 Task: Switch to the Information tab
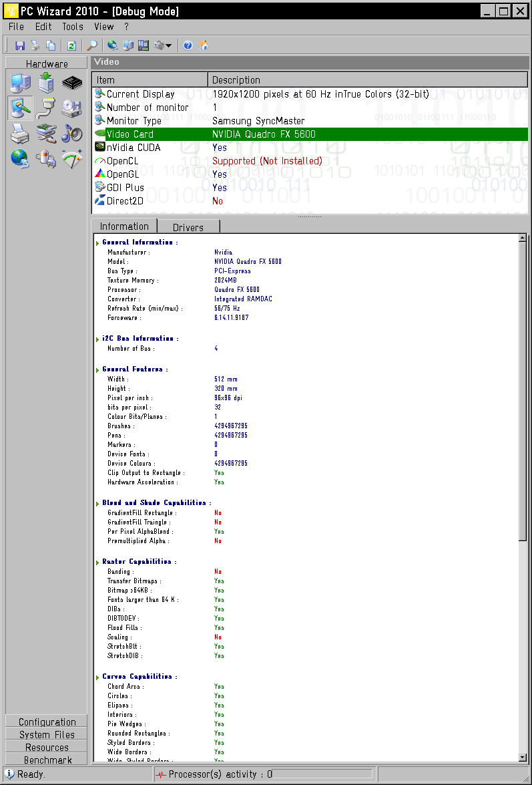click(125, 226)
